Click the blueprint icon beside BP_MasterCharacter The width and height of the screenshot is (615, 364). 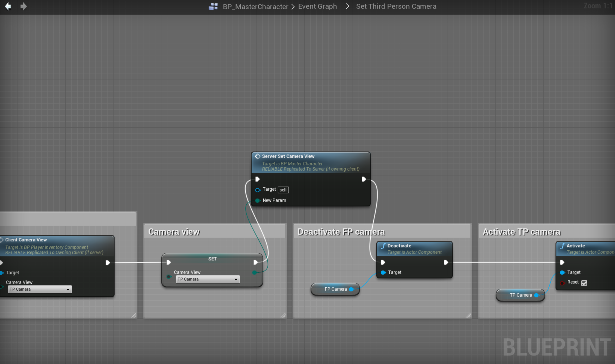(x=213, y=6)
